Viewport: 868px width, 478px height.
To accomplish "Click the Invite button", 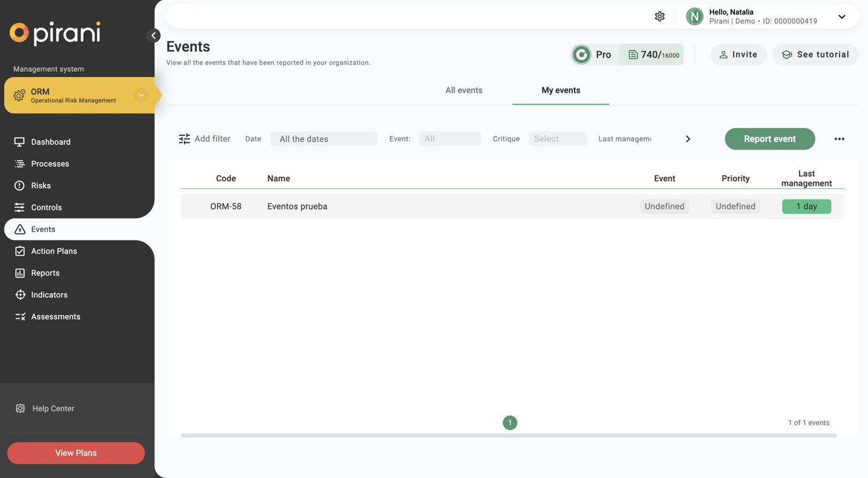I will pyautogui.click(x=738, y=54).
